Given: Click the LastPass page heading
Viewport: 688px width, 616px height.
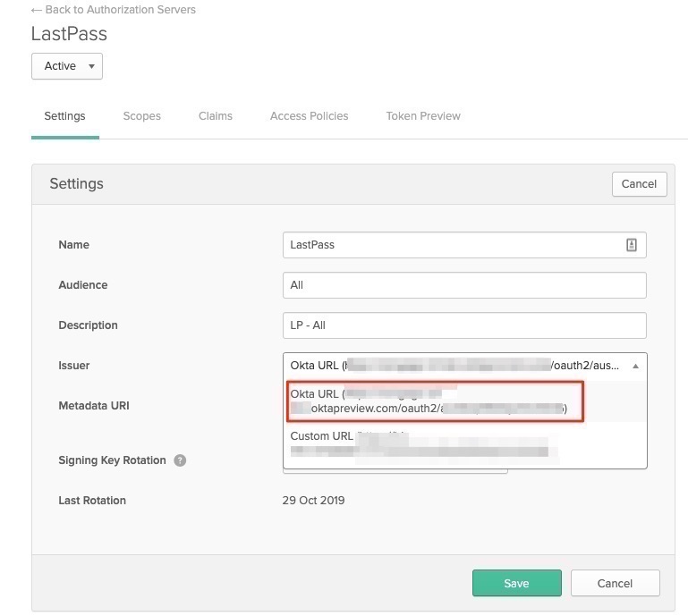Looking at the screenshot, I should point(69,34).
